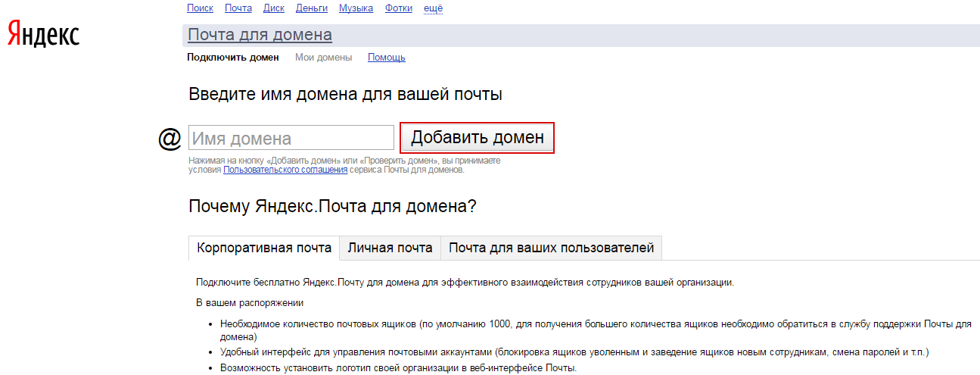Click the Почта для домена header link
Image resolution: width=980 pixels, height=375 pixels.
point(260,35)
